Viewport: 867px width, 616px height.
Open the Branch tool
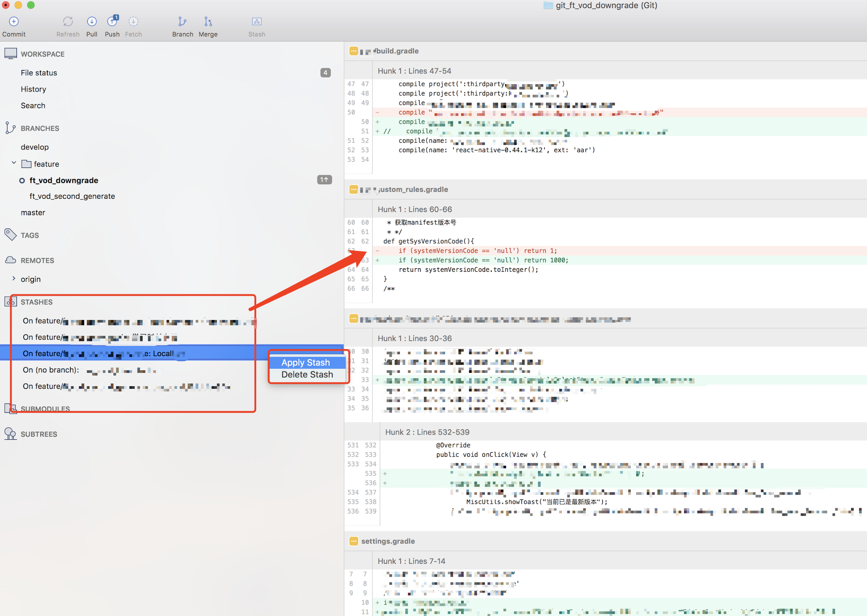click(183, 22)
